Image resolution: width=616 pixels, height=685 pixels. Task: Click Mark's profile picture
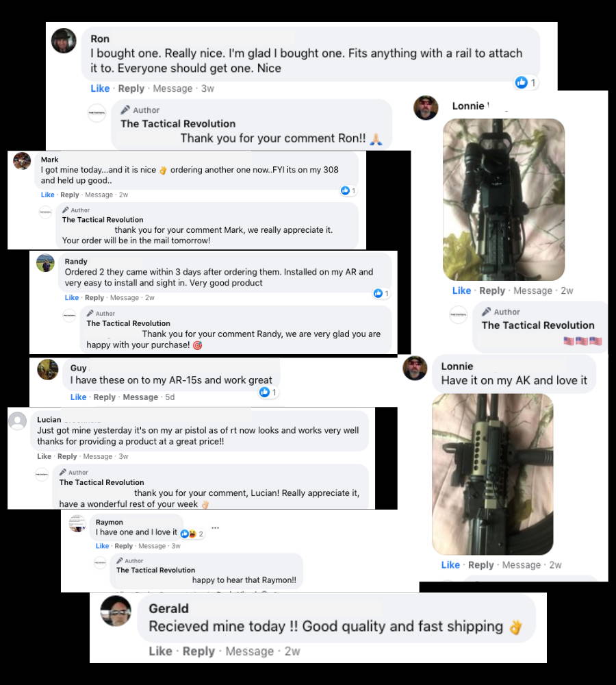point(23,161)
